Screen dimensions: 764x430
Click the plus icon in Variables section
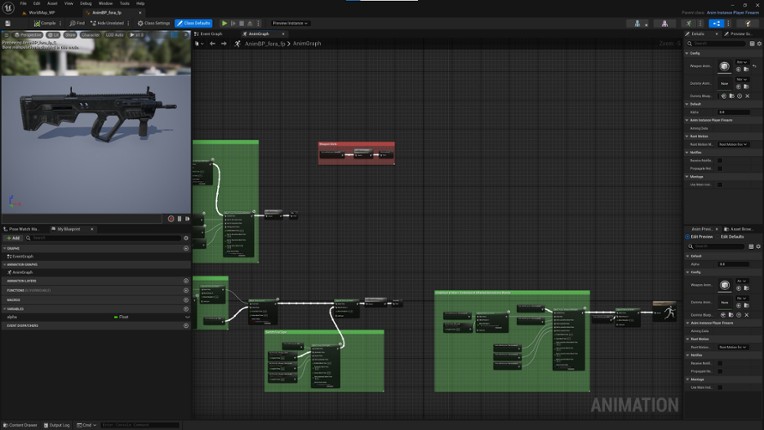coord(186,308)
